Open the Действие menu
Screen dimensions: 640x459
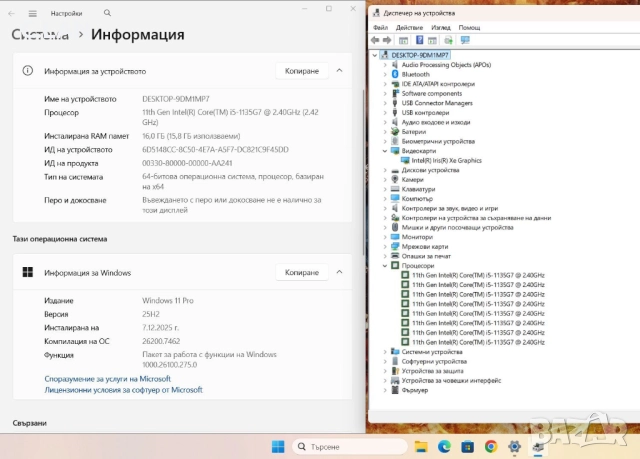pyautogui.click(x=409, y=27)
